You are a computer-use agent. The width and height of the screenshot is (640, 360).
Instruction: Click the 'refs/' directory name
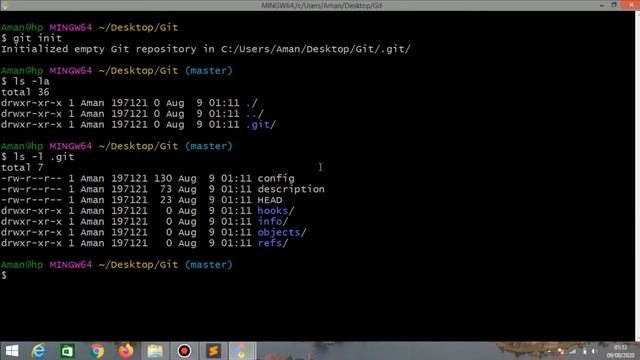click(x=273, y=243)
